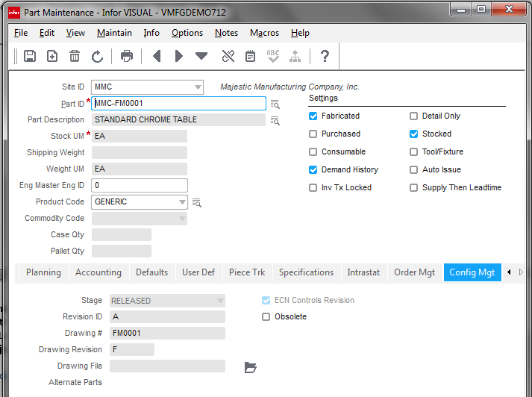Open the Help menu
Screen dimensions: 532x397
(x=300, y=33)
